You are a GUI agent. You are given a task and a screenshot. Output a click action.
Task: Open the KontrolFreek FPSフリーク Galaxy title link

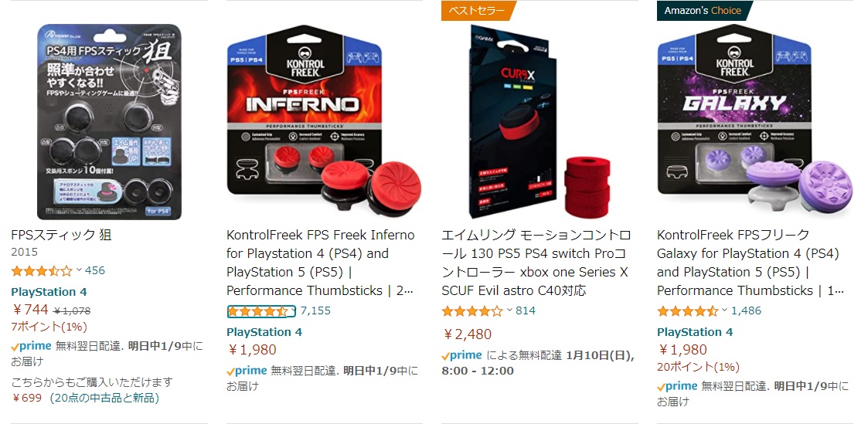coord(750,263)
